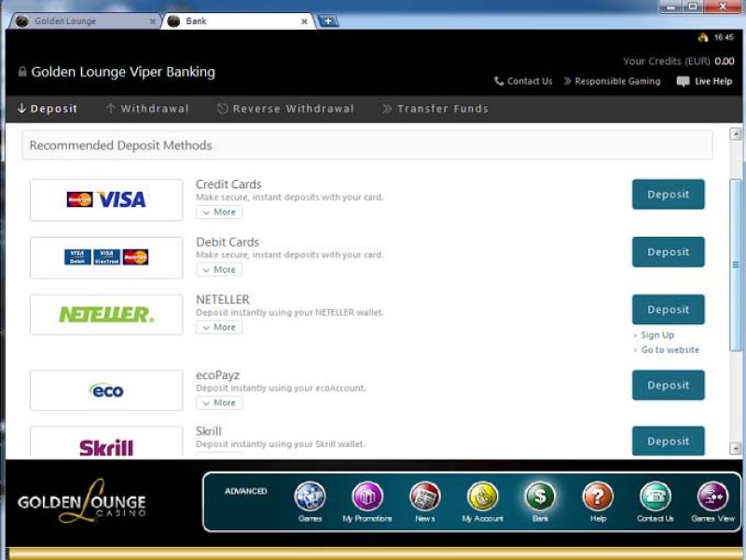Switch to Games View icon

pyautogui.click(x=712, y=497)
